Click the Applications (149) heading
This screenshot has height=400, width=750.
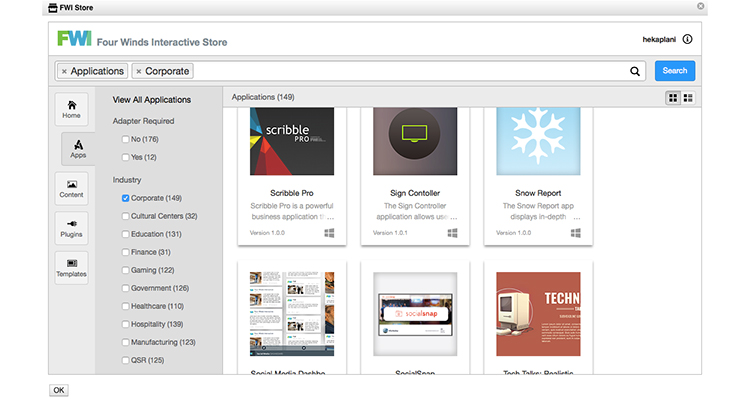point(263,97)
